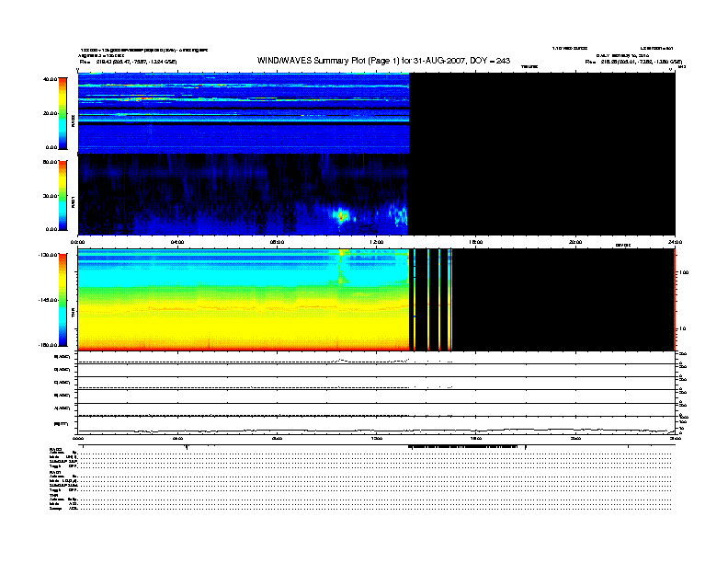Click the 20:00 tick on lower time axis
This screenshot has height=563, width=728.
[x=575, y=439]
